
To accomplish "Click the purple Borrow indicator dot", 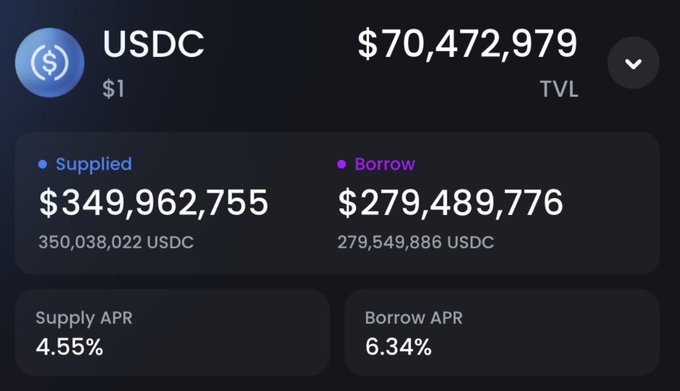I will [x=341, y=164].
